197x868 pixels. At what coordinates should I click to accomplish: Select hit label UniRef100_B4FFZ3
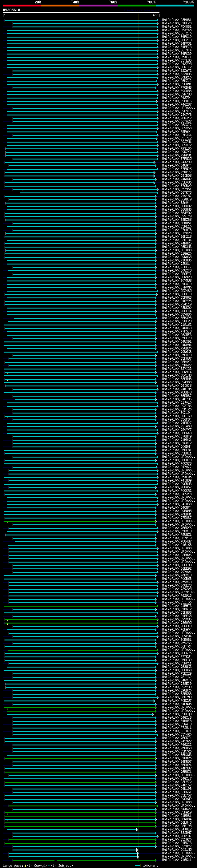tap(176, 47)
